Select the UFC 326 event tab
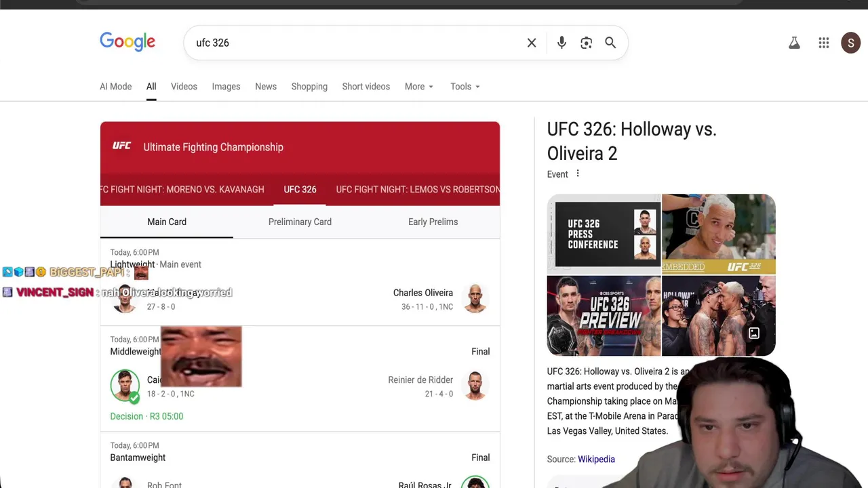 [300, 189]
